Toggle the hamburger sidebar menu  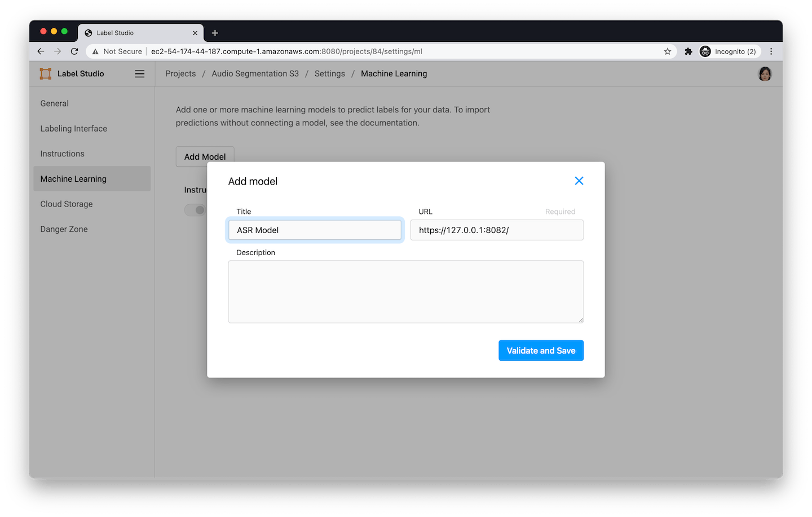click(140, 74)
